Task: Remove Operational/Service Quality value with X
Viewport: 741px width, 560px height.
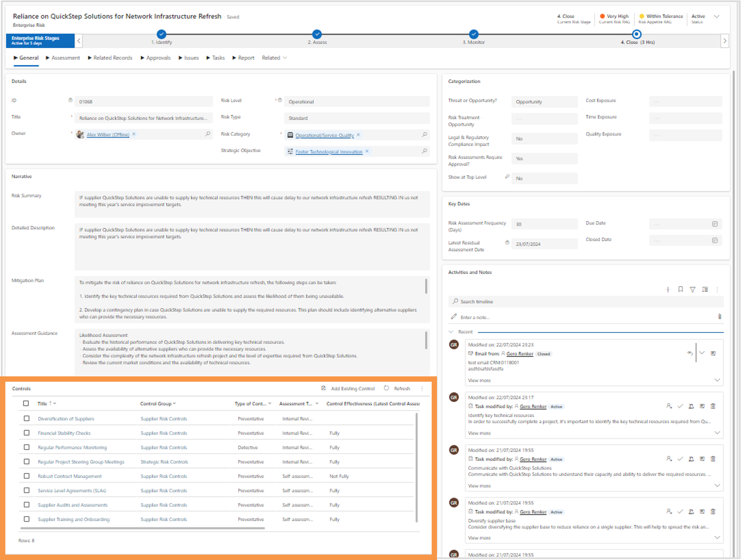Action: pos(358,135)
